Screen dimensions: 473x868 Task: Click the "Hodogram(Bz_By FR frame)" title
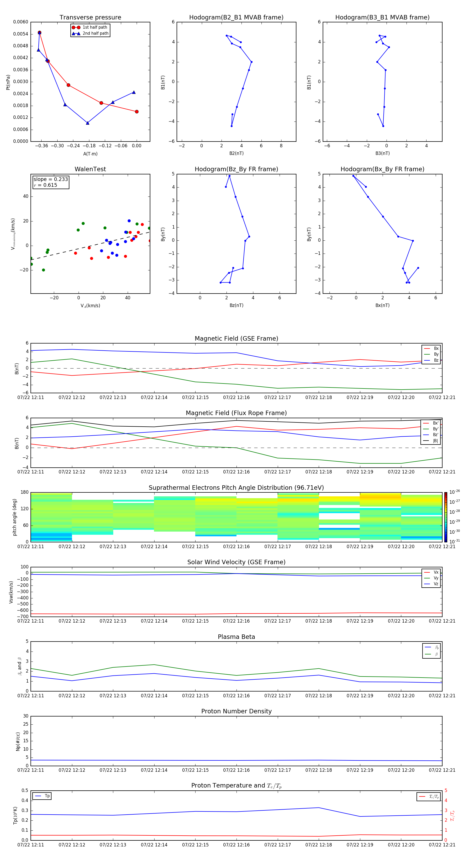[x=236, y=169]
